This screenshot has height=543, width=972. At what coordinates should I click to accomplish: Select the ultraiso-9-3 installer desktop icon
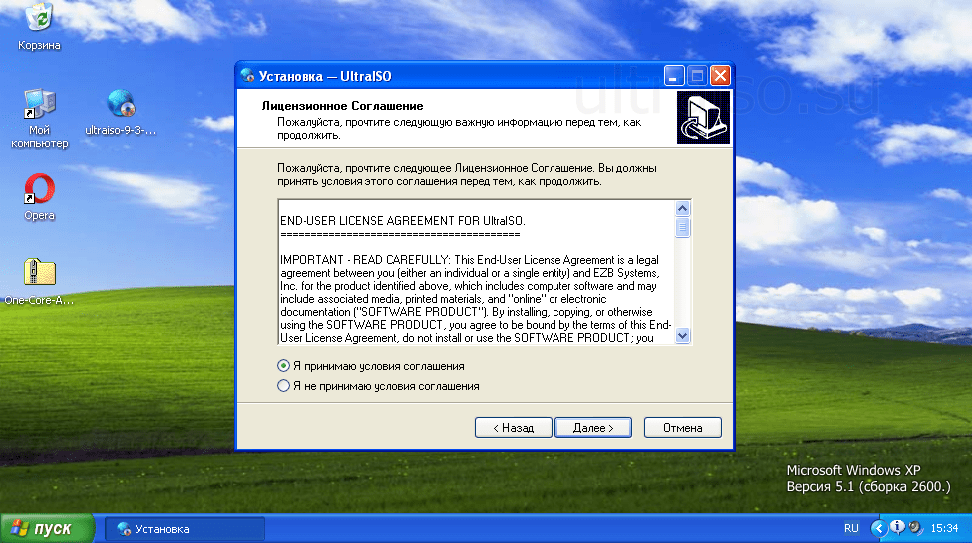click(120, 112)
